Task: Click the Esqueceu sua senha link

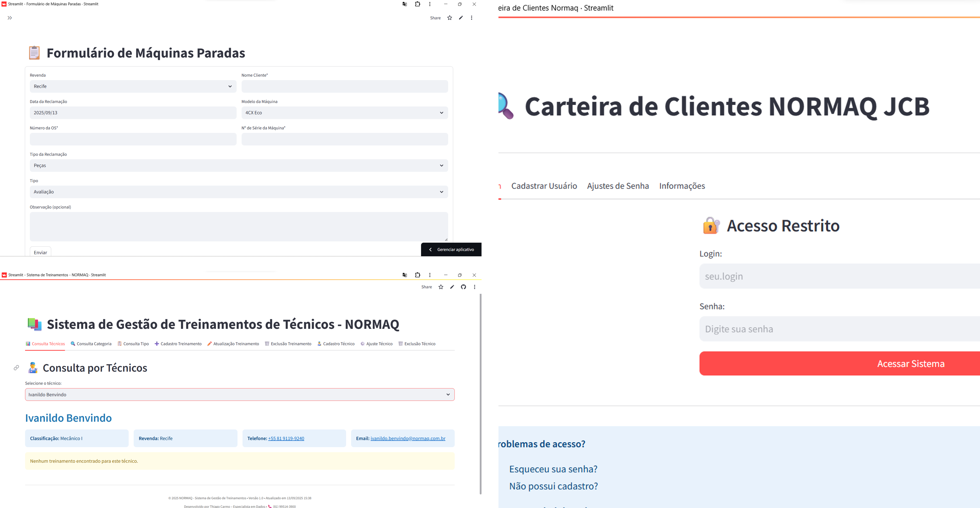Action: 553,469
